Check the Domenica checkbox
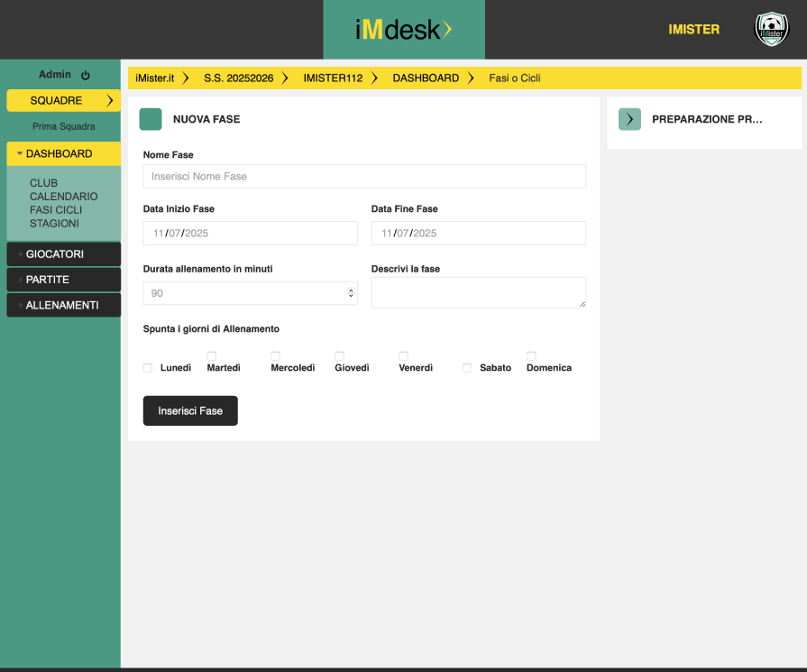Viewport: 807px width, 672px height. 531,355
